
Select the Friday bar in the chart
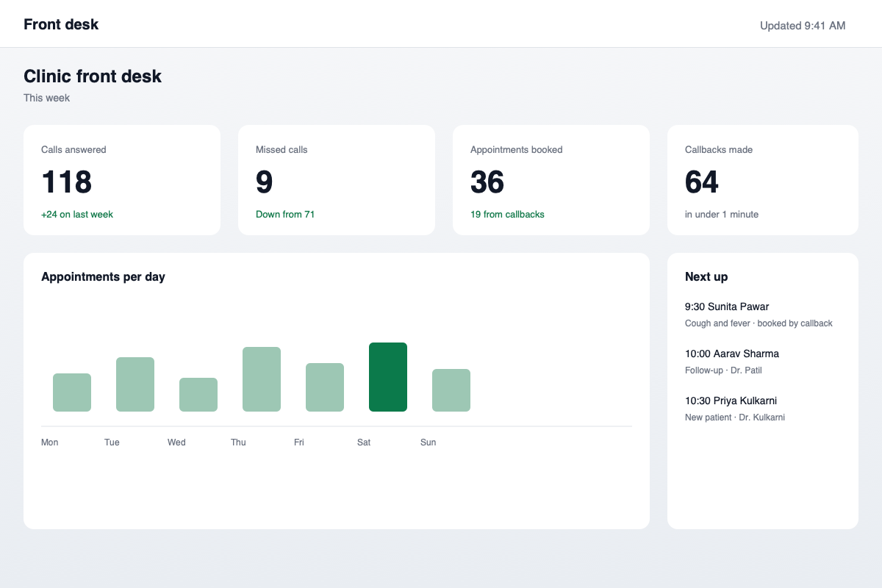coord(325,387)
